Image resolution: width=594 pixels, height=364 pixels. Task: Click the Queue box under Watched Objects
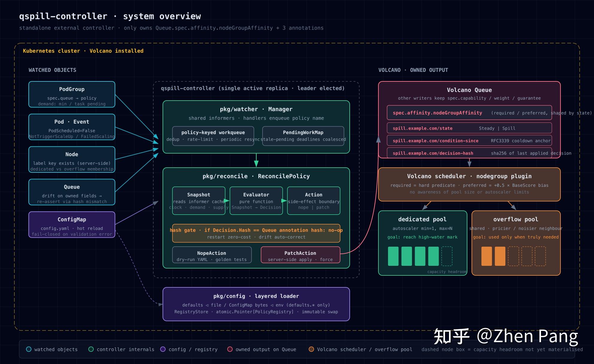pyautogui.click(x=72, y=192)
